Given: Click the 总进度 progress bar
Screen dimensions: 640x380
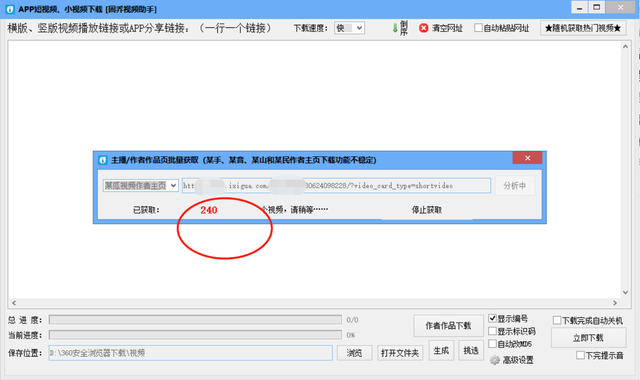Looking at the screenshot, I should pyautogui.click(x=195, y=320).
